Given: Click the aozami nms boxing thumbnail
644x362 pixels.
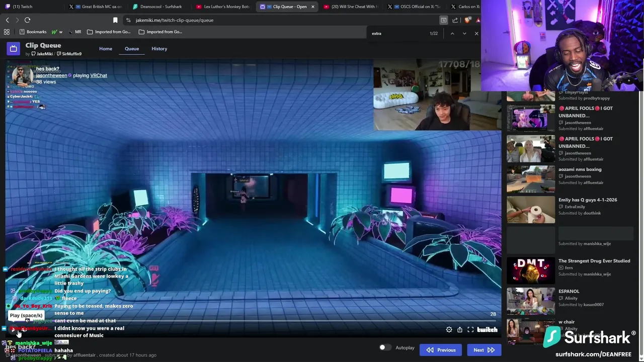Looking at the screenshot, I should point(530,179).
